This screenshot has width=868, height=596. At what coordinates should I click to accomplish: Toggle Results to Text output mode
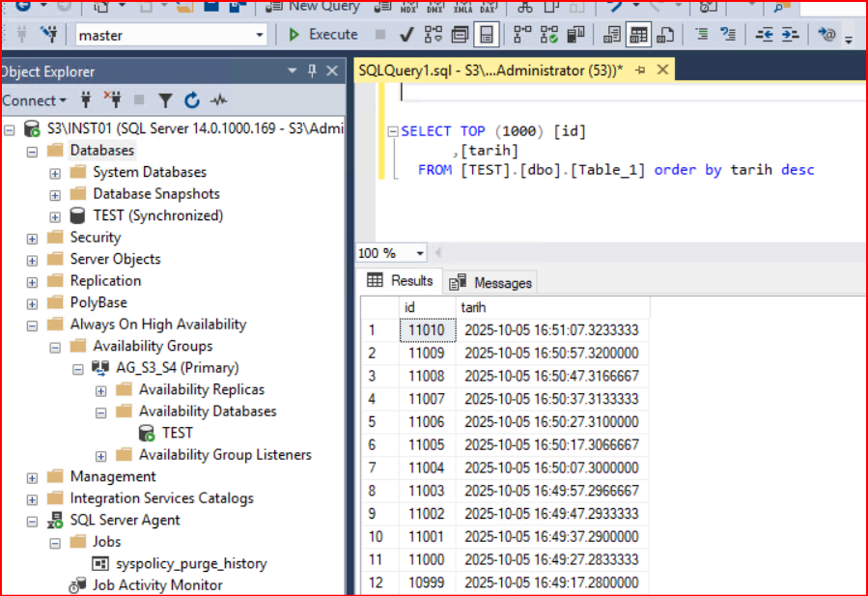(x=612, y=35)
